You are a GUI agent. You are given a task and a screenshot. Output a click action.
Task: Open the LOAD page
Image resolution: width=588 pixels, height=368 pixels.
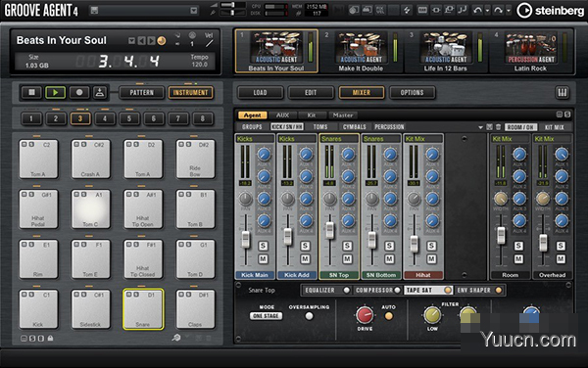pyautogui.click(x=260, y=92)
